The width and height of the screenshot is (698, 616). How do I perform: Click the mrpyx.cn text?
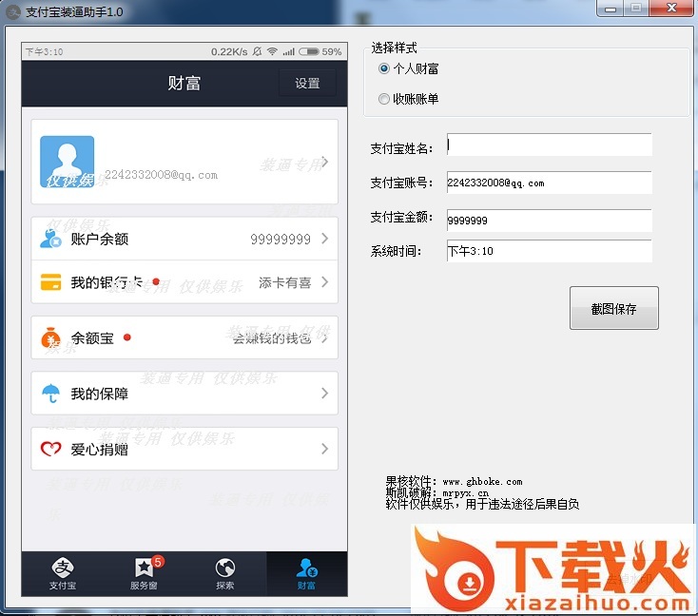(x=466, y=493)
